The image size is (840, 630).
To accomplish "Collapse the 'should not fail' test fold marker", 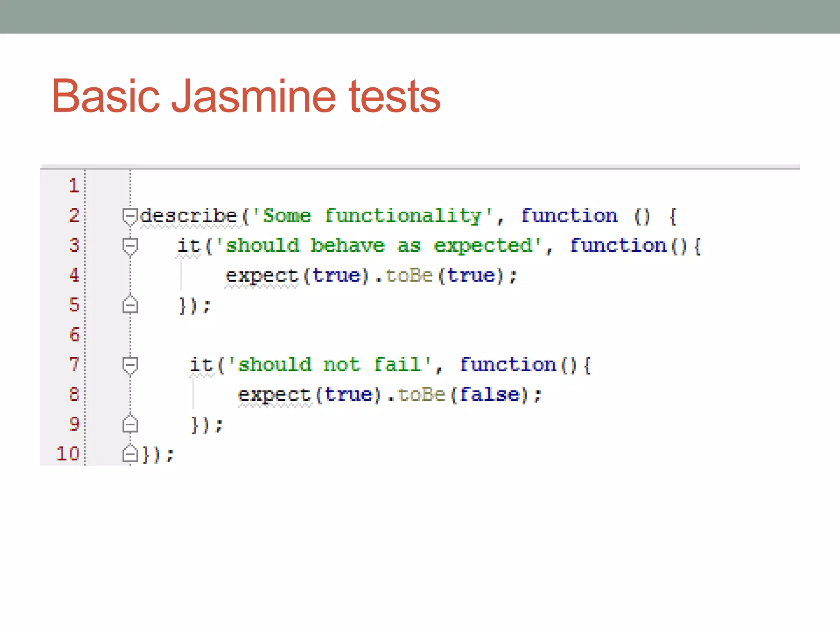I will tap(130, 365).
